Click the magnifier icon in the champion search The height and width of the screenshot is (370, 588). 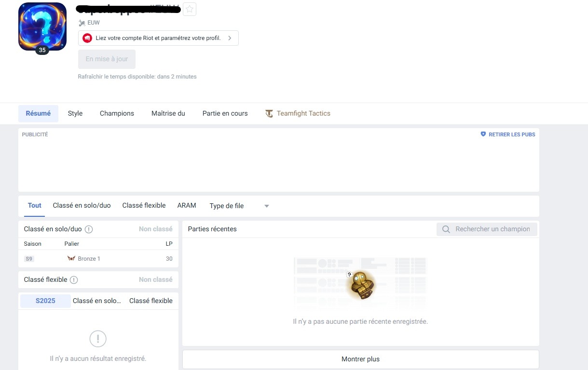(x=446, y=229)
